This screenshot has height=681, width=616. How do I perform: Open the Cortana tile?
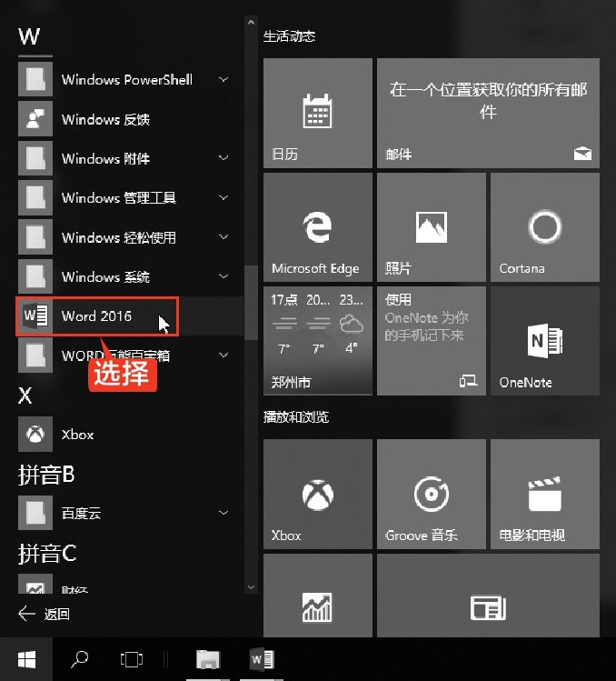(544, 227)
